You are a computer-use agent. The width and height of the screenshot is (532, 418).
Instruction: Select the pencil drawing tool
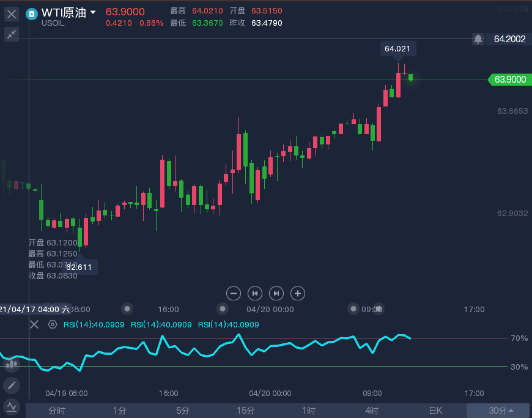[x=12, y=385]
